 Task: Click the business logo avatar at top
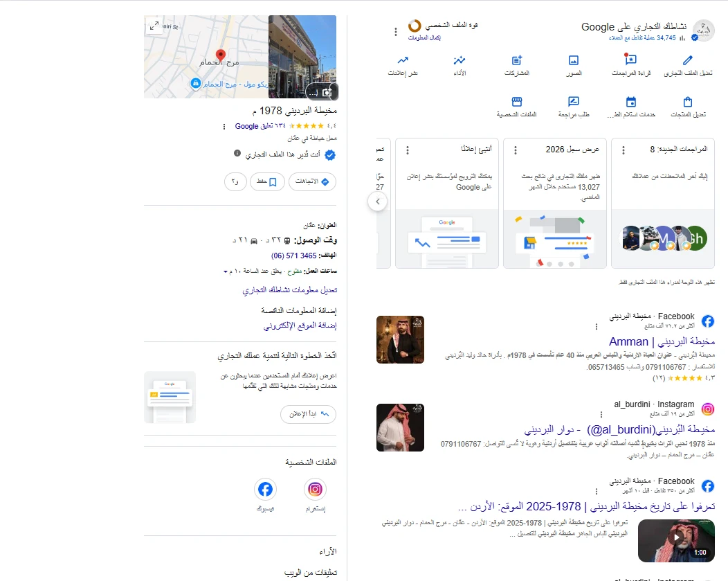(703, 30)
